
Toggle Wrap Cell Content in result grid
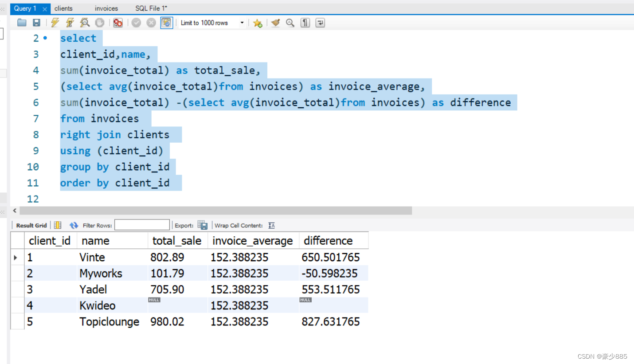[x=271, y=225]
